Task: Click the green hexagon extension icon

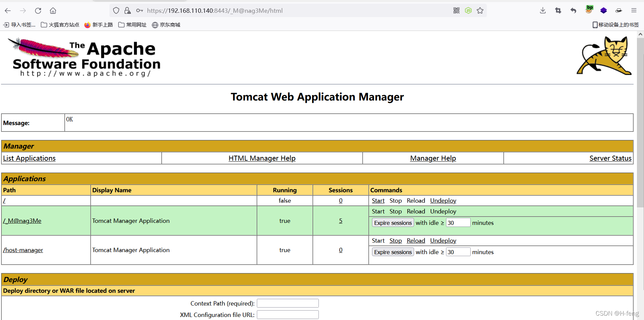Action: pos(468,11)
